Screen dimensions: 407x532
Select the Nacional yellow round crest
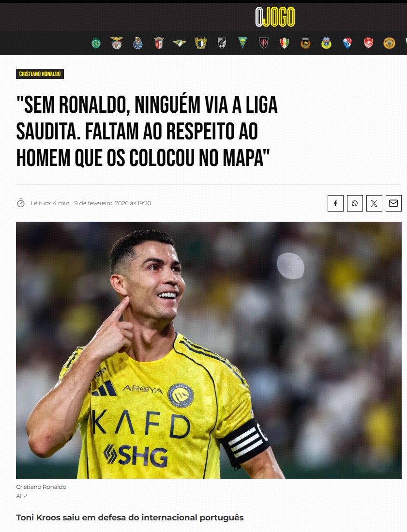tap(389, 43)
